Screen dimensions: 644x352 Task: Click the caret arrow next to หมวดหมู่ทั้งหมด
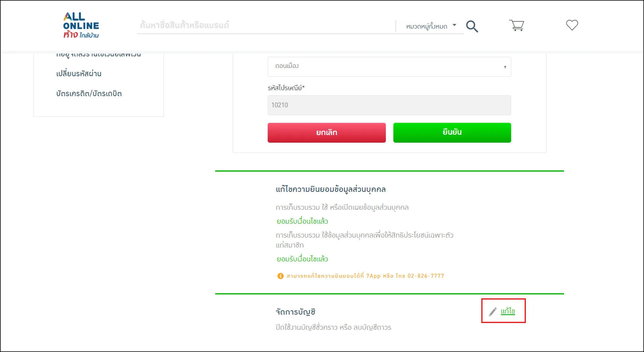pyautogui.click(x=454, y=25)
